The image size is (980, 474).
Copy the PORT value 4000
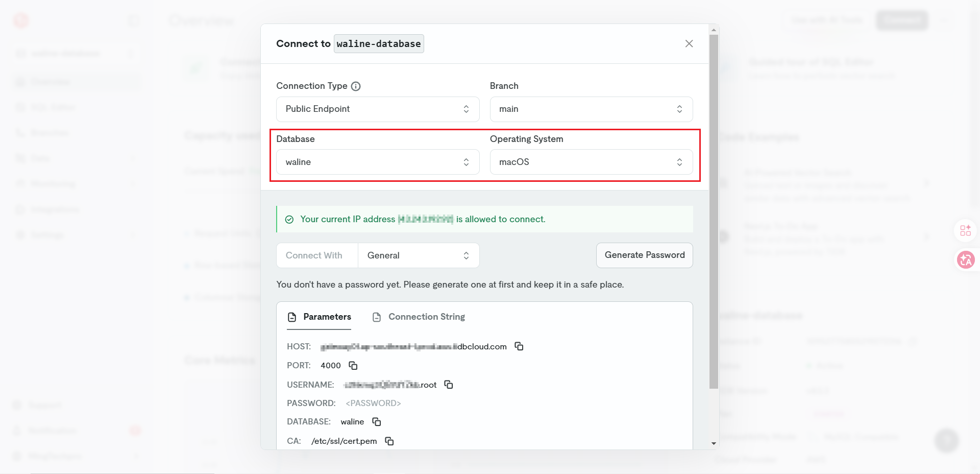pyautogui.click(x=353, y=365)
